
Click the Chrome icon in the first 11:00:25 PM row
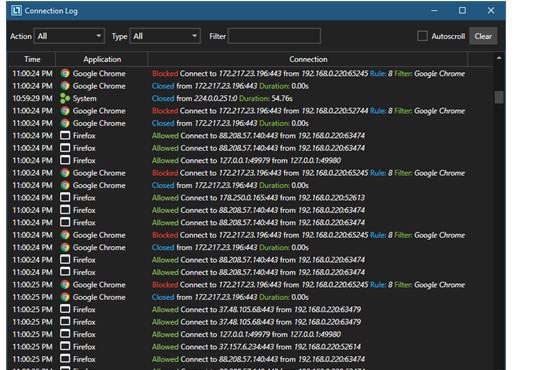coord(65,284)
